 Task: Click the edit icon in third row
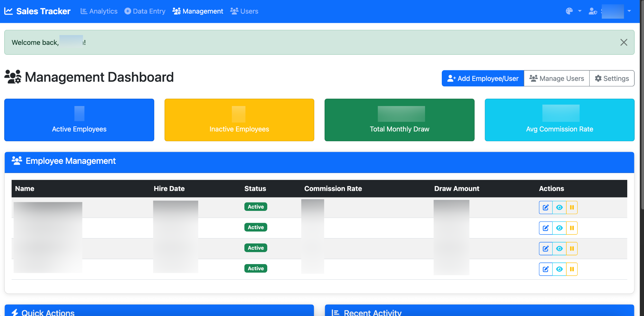[545, 249]
